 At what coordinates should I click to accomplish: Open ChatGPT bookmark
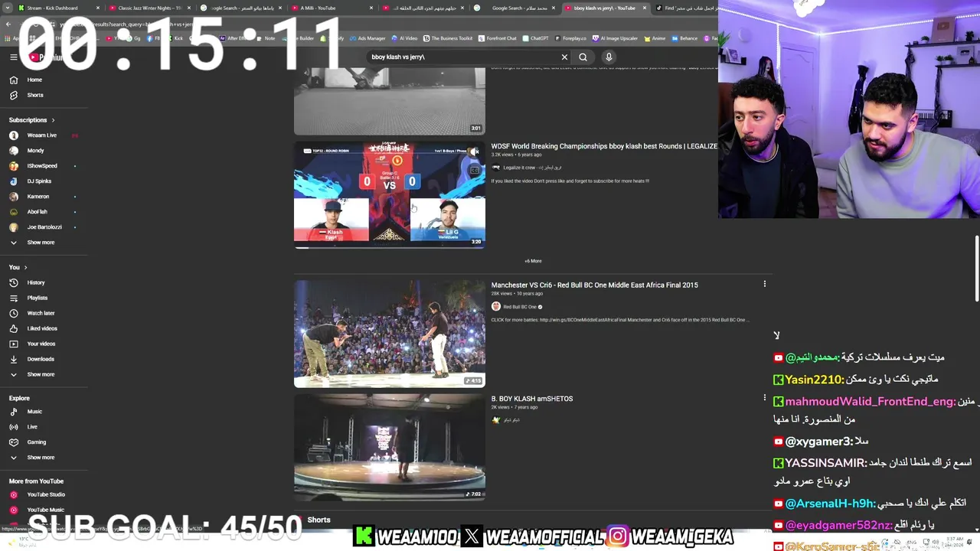tap(535, 38)
